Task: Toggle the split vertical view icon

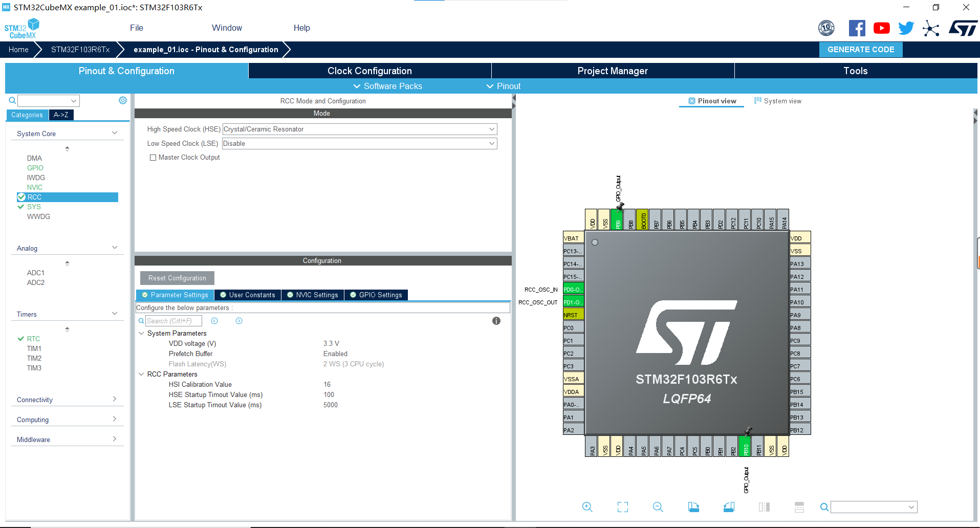Action: 764,507
